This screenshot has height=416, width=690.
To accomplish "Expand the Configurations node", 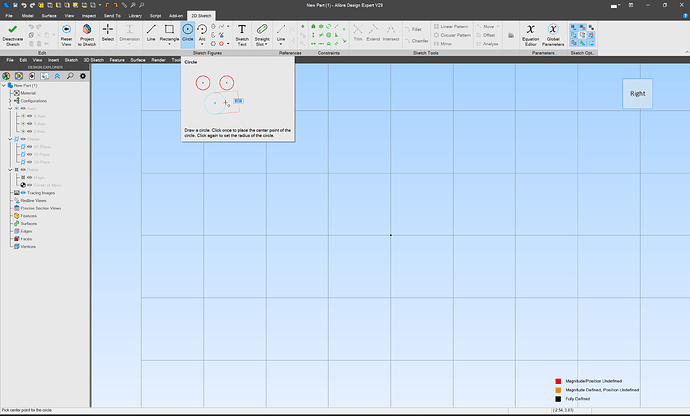I will pyautogui.click(x=10, y=101).
